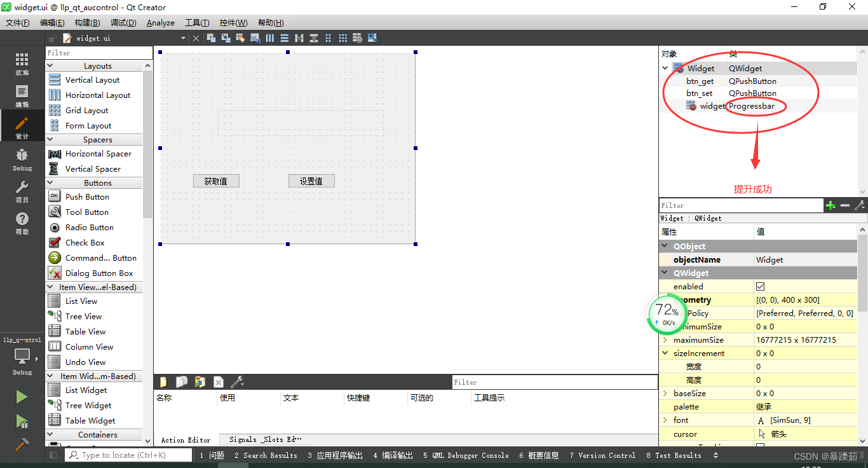Open the 构建(B) menu
This screenshot has width=868, height=468.
tap(88, 22)
